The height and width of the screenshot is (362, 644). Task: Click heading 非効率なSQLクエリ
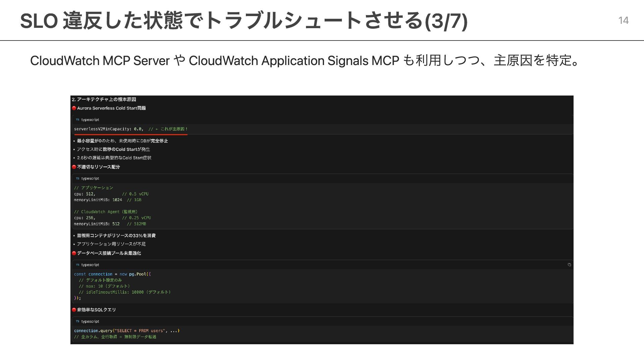[x=96, y=310]
